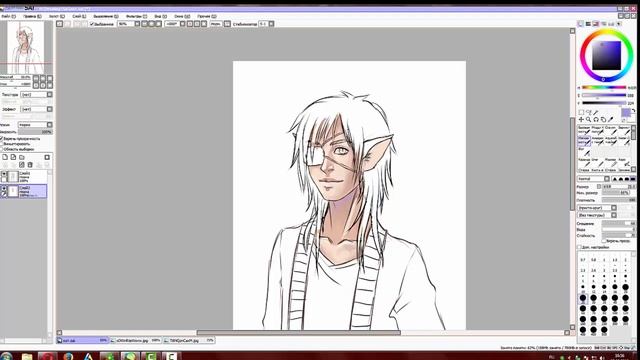Click inside the color wheel square
640x360 pixels.
tap(607, 56)
